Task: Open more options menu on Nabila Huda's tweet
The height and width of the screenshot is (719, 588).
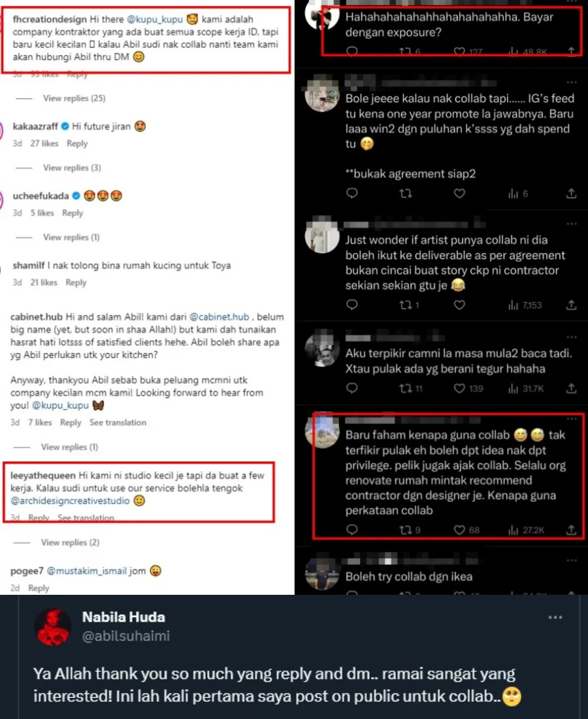Action: pyautogui.click(x=555, y=618)
